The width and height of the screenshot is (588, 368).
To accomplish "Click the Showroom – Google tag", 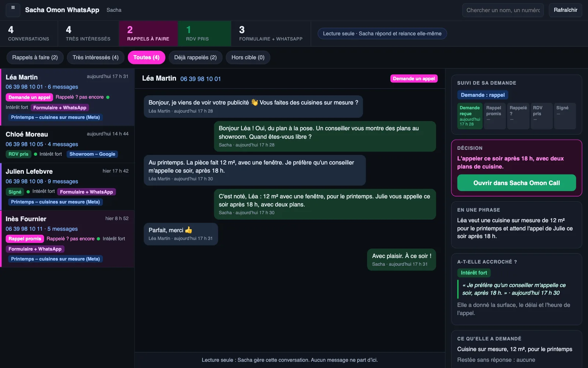I will point(92,154).
